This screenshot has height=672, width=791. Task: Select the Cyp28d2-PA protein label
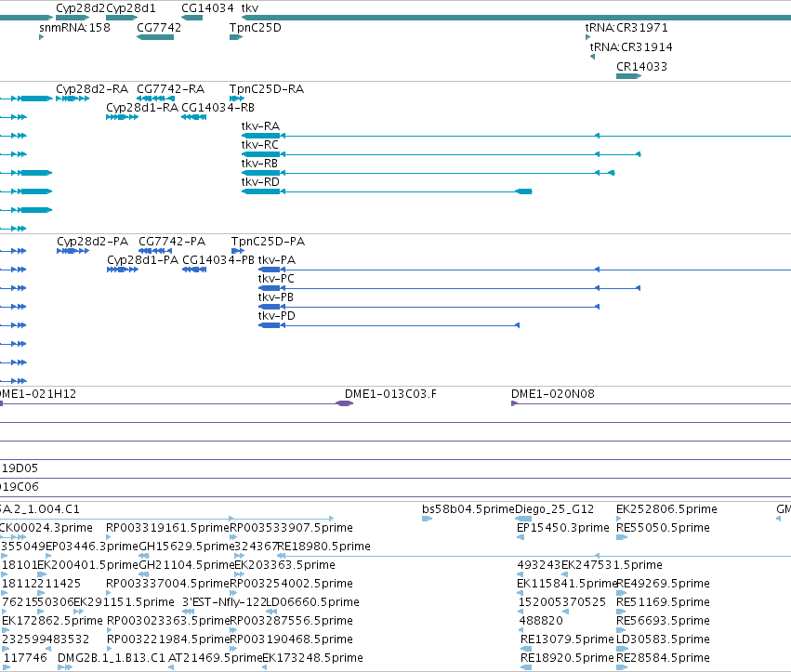92,241
